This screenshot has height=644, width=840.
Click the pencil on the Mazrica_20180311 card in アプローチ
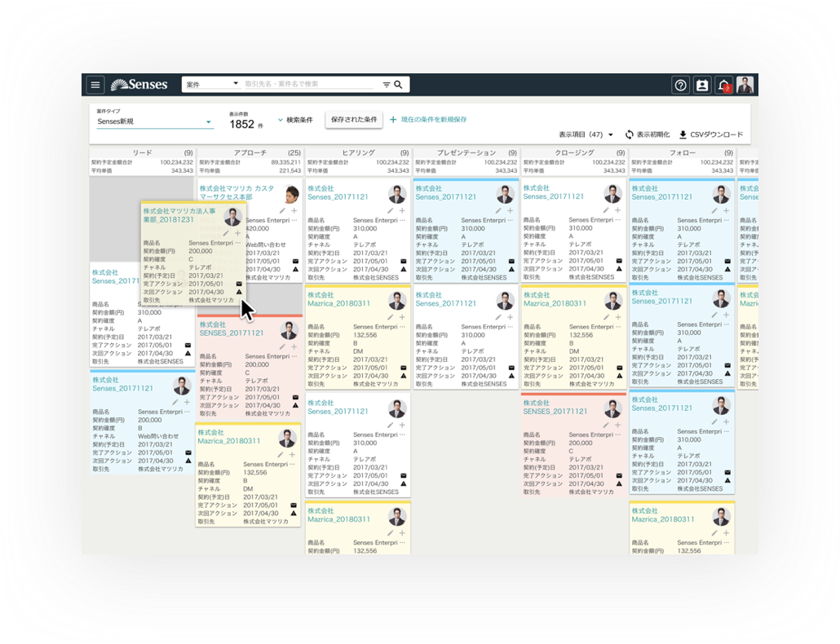pos(281,455)
